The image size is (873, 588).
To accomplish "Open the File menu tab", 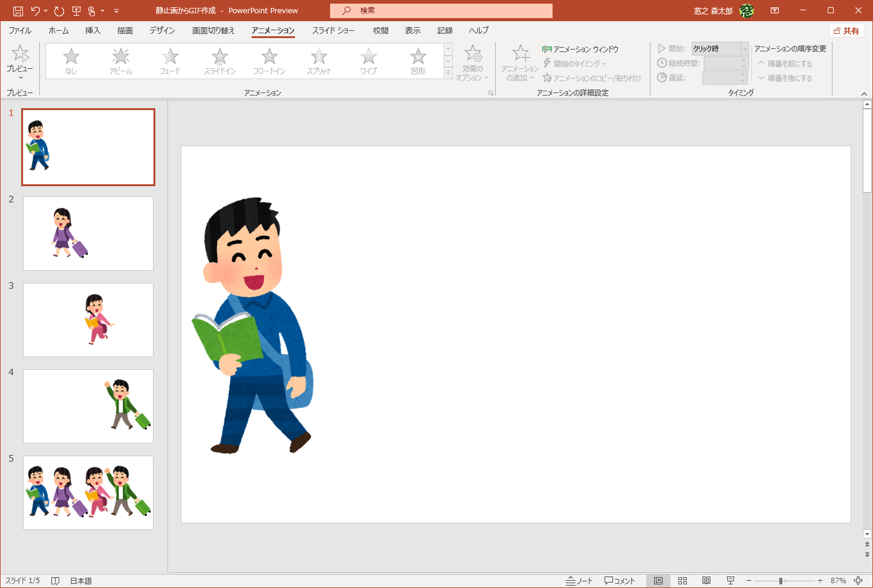I will 20,30.
